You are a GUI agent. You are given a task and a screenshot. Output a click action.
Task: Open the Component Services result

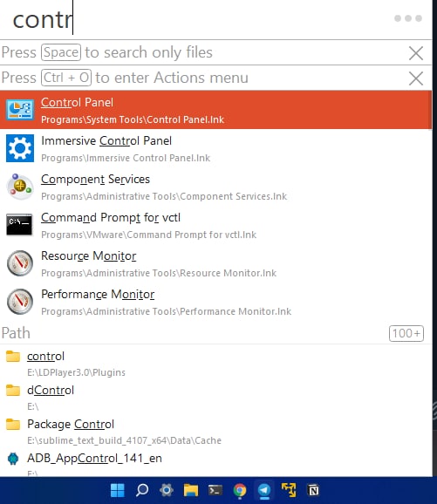[x=215, y=187]
